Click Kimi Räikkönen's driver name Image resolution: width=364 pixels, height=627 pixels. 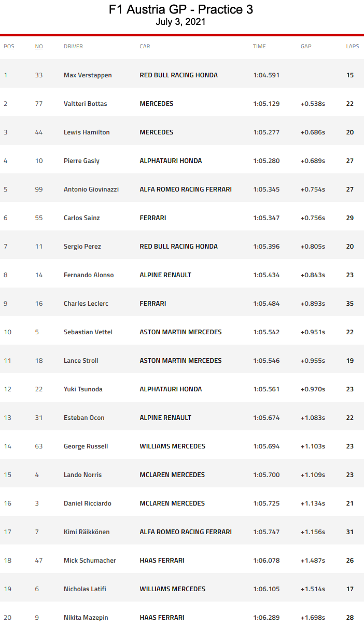pos(87,532)
